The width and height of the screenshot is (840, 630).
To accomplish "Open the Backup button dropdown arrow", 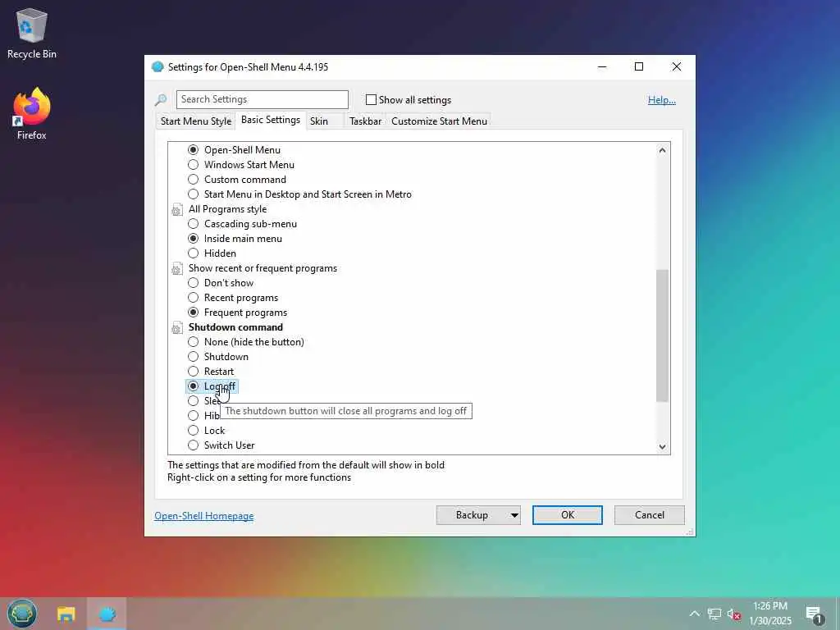I will (x=514, y=515).
